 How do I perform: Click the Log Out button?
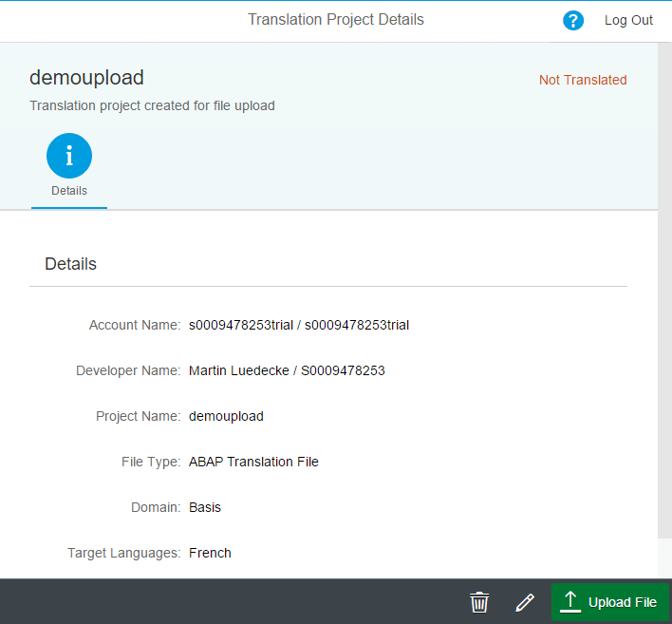pos(628,20)
